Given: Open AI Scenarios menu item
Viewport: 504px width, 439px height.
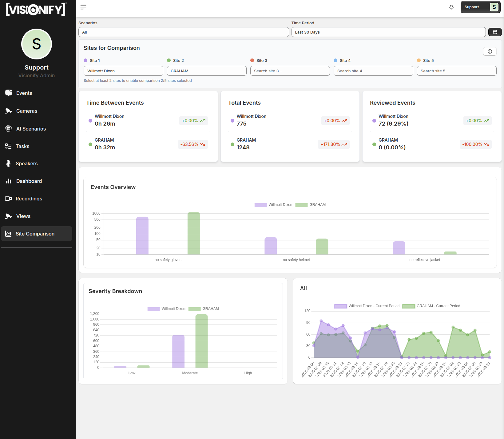Looking at the screenshot, I should tap(37, 129).
